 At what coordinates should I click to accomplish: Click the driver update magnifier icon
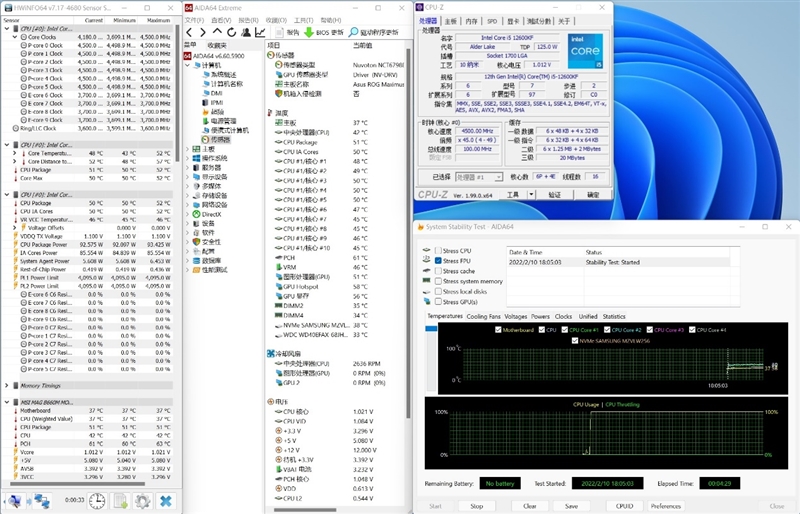(353, 32)
